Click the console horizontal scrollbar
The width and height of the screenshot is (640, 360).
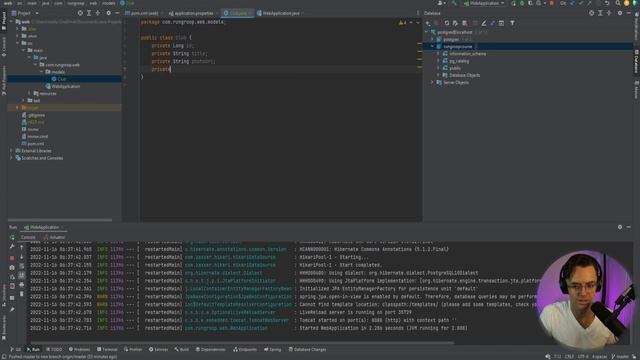[242, 343]
